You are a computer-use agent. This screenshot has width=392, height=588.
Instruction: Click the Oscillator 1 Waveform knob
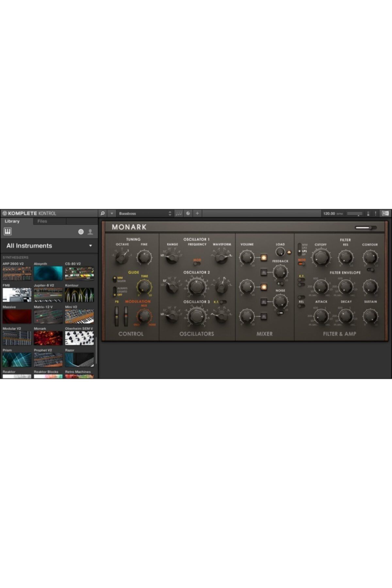pos(221,258)
